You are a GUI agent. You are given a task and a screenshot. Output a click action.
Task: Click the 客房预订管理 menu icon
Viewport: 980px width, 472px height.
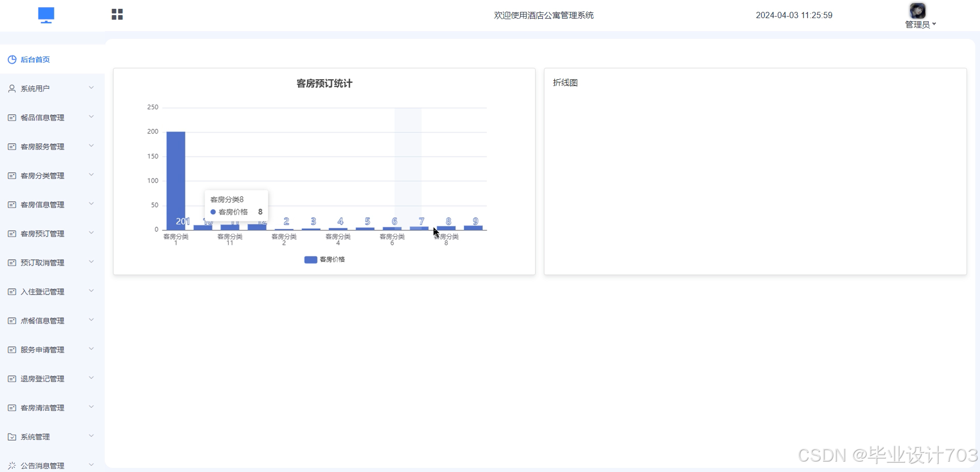coord(12,233)
